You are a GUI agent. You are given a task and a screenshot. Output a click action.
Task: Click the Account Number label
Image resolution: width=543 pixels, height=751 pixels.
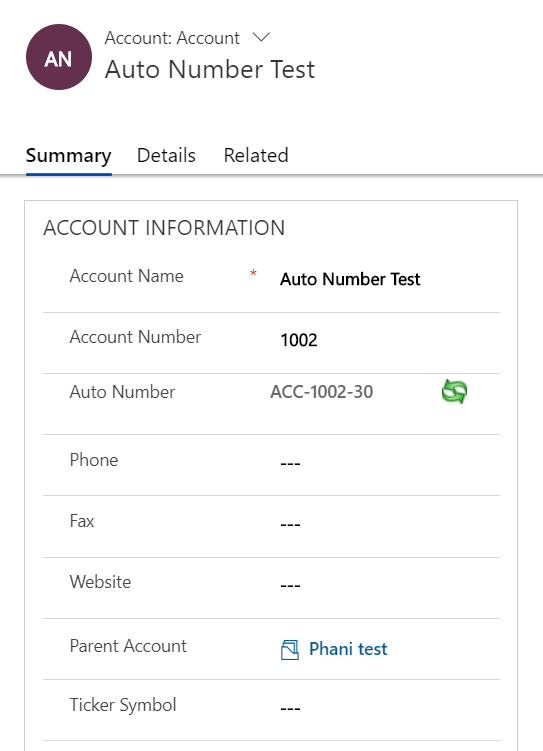[136, 337]
